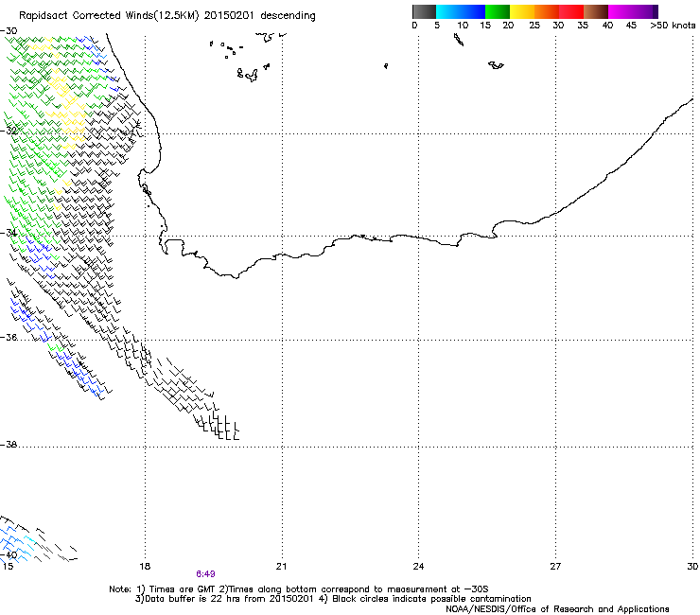This screenshot has height=615, width=700.
Task: Click the '0' legend scale label
Action: click(x=414, y=26)
